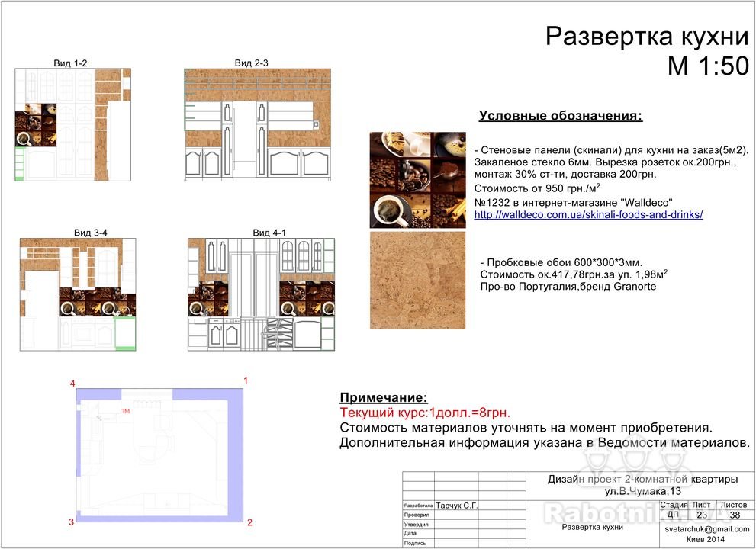
Task: Click the 'Стадия' column header
Action: tap(674, 505)
